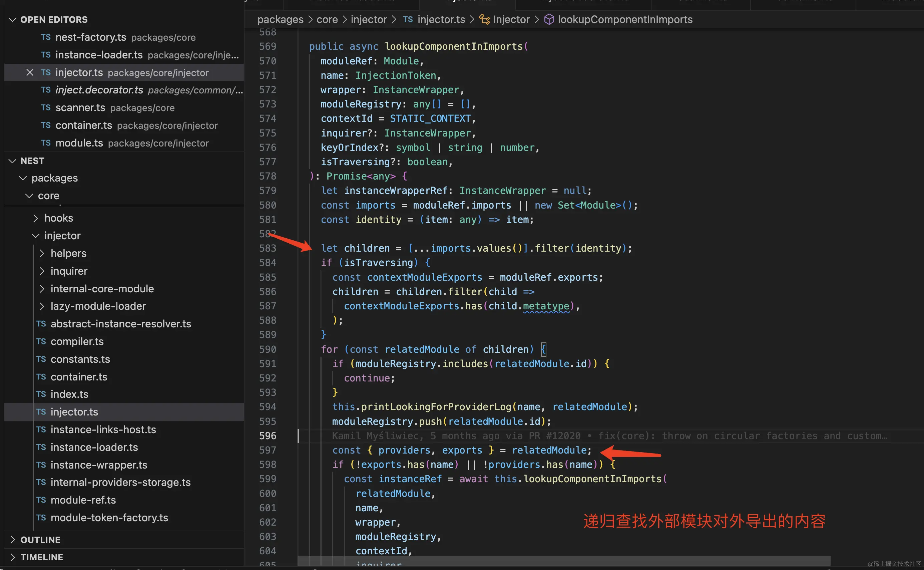Click the Injector class symbol icon

(x=484, y=19)
